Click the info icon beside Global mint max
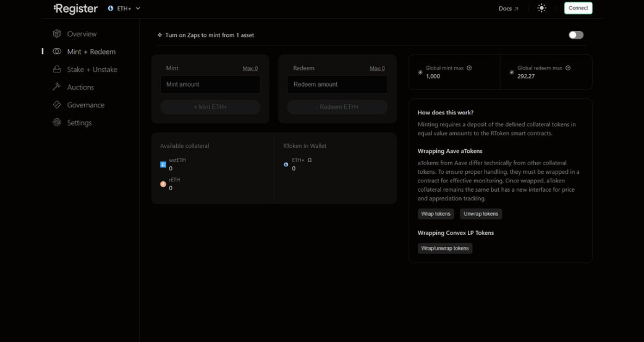This screenshot has height=342, width=644. pyautogui.click(x=469, y=68)
